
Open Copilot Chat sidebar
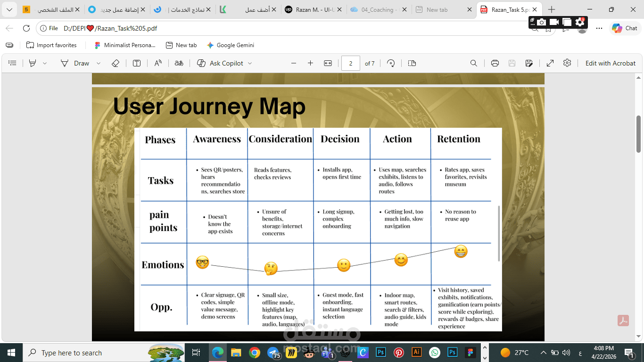(624, 28)
